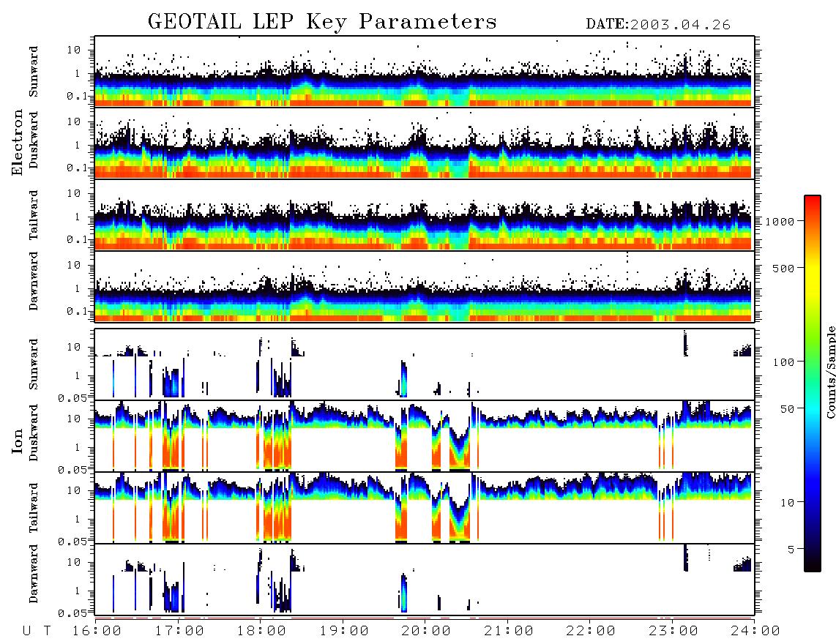Click the Electron Tailward spectrogram panel
836x644 pixels.
tap(425, 215)
